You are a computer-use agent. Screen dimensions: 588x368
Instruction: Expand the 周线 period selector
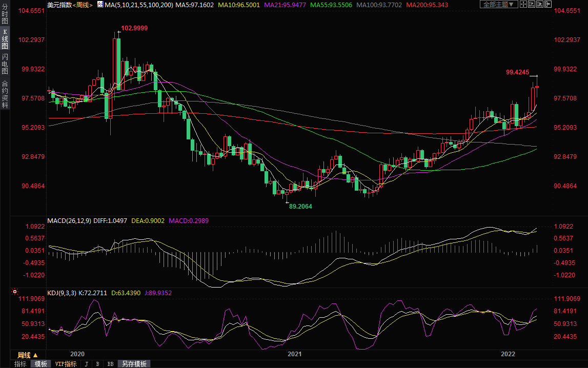coord(28,355)
